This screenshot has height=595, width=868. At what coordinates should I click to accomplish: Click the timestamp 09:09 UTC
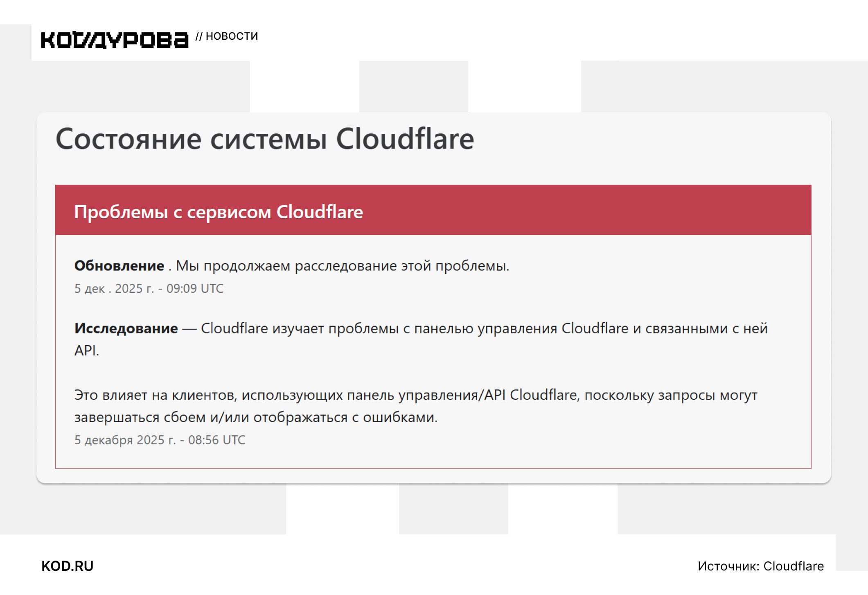(195, 289)
